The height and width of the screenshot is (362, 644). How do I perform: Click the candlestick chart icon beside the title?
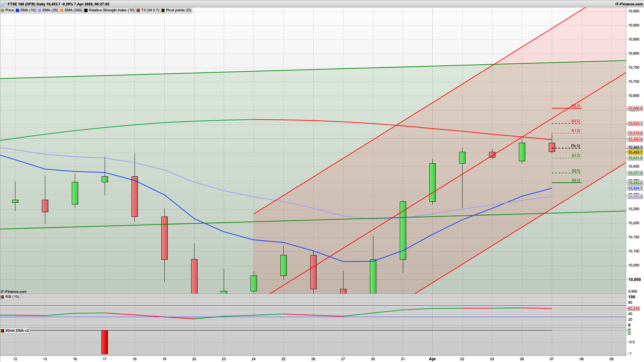pos(4,4)
